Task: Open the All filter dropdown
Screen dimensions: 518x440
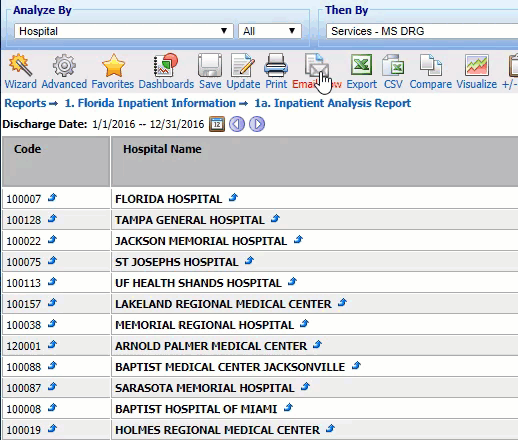Action: coord(270,31)
